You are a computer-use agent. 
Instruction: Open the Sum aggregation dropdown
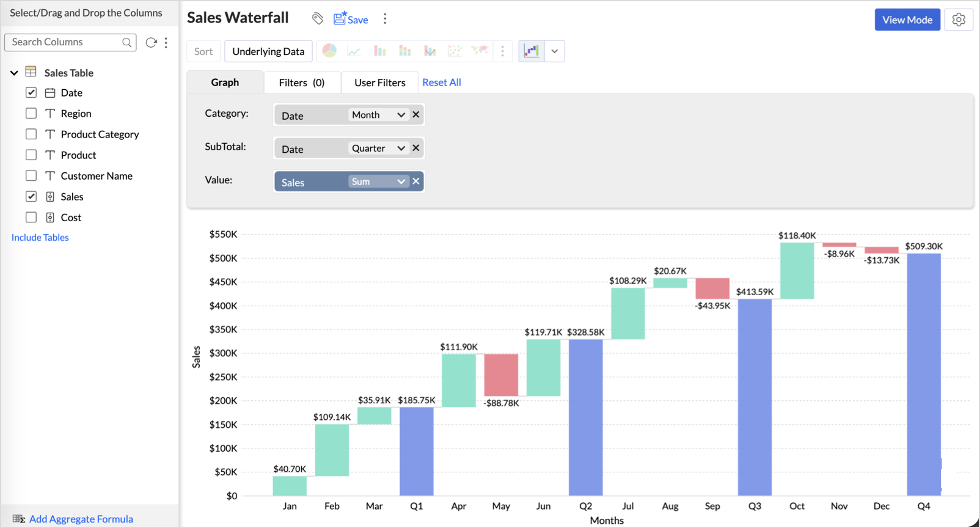pyautogui.click(x=378, y=182)
